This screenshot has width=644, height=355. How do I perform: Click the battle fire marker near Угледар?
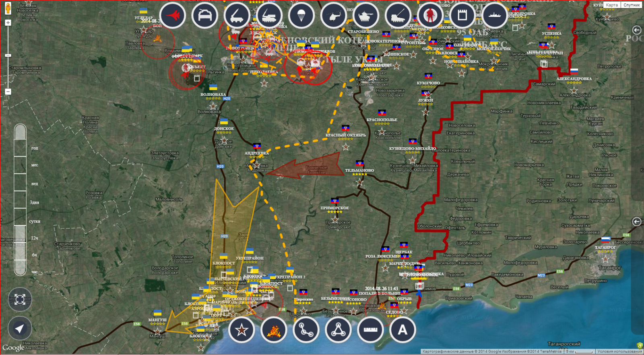point(157,38)
